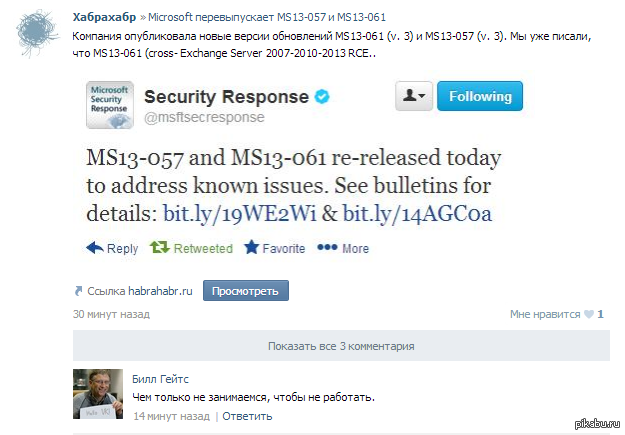
Task: Click the like heart icon
Action: [589, 314]
